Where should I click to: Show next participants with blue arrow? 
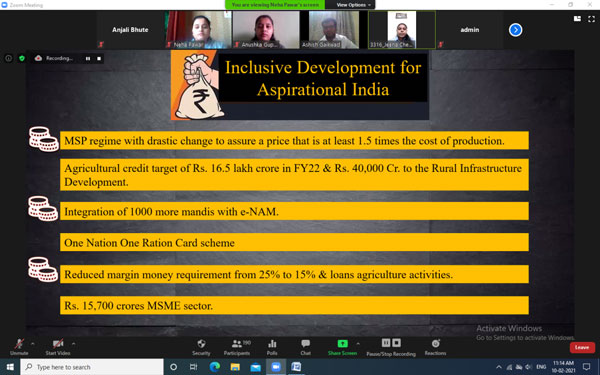[x=515, y=30]
